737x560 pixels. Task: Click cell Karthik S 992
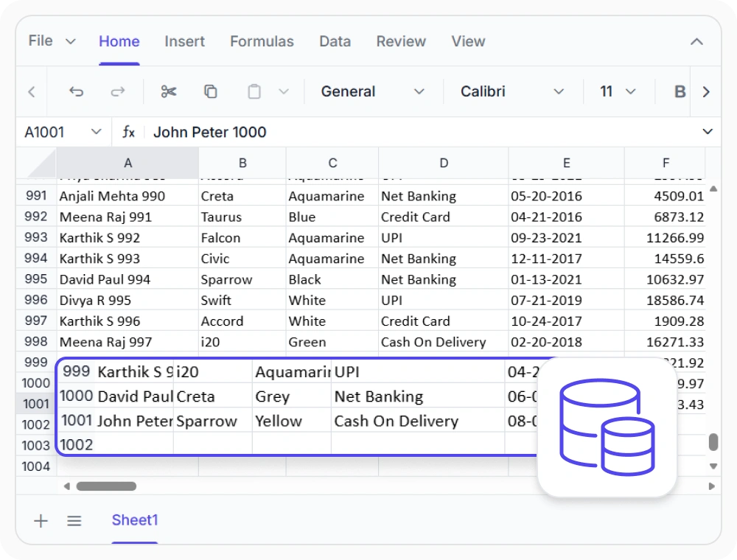click(128, 238)
